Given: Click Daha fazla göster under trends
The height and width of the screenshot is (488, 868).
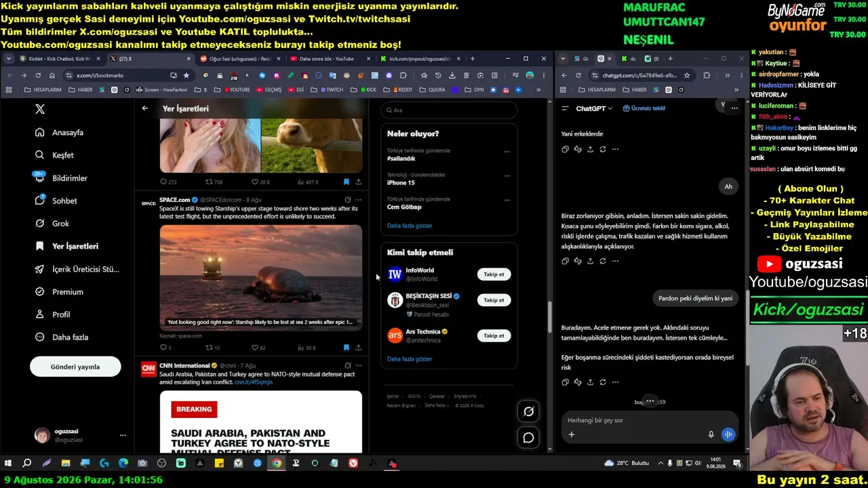Looking at the screenshot, I should 410,226.
